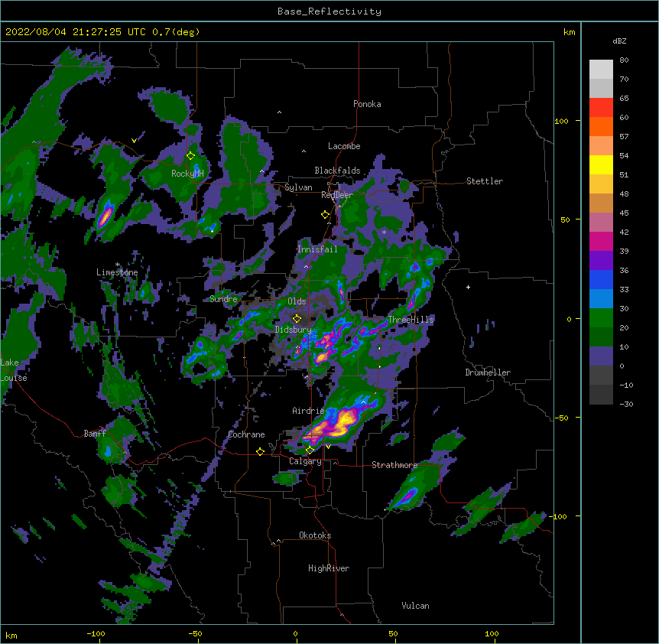Select the Okotoks label
Image resolution: width=659 pixels, height=644 pixels.
(x=315, y=535)
